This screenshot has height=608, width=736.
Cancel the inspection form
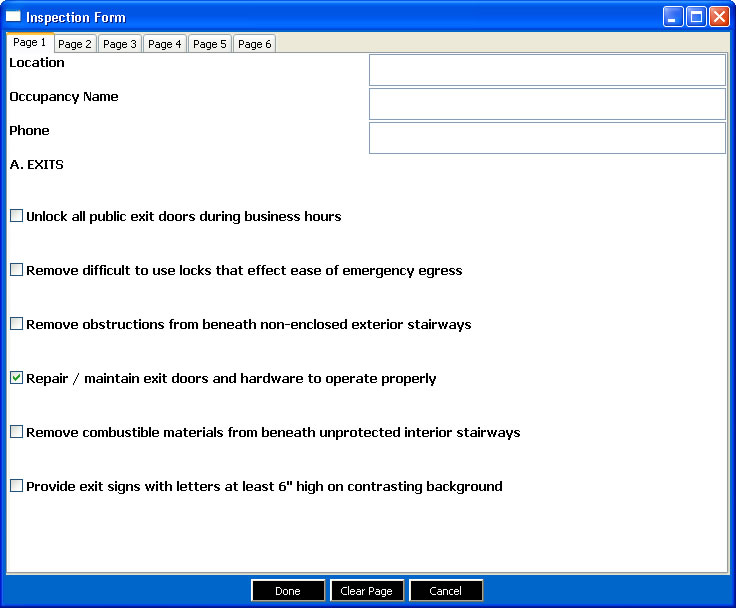click(446, 591)
